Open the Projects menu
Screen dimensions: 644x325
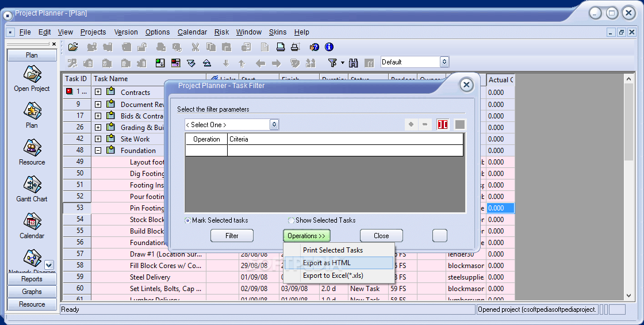93,32
